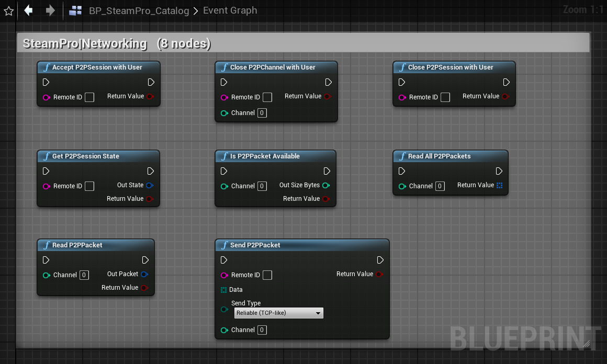Click exec input pin of Read P2PPacket node
The width and height of the screenshot is (607, 364).
point(46,260)
